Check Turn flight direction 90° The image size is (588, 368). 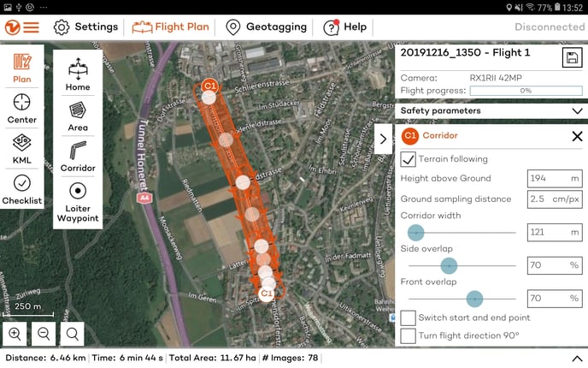pyautogui.click(x=409, y=335)
